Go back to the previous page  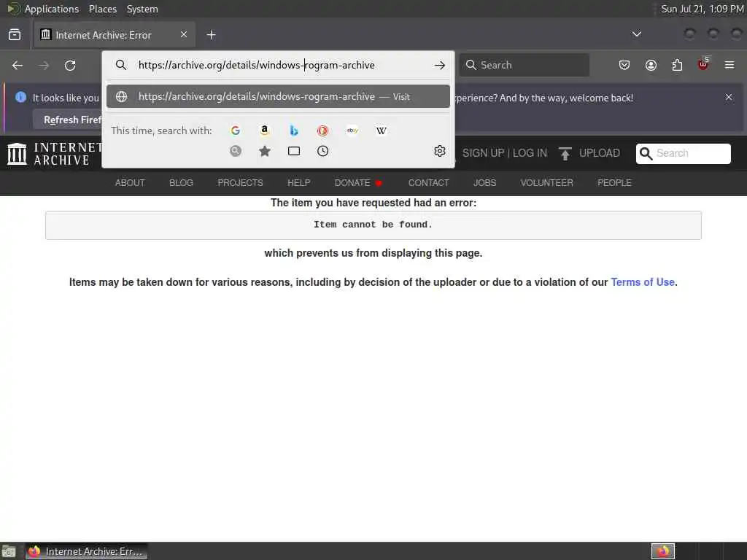click(18, 65)
